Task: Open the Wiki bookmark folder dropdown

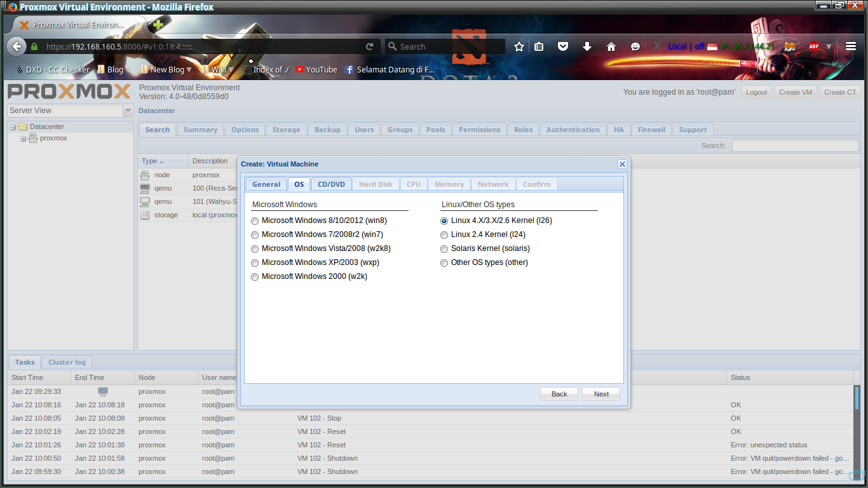Action: [217, 69]
